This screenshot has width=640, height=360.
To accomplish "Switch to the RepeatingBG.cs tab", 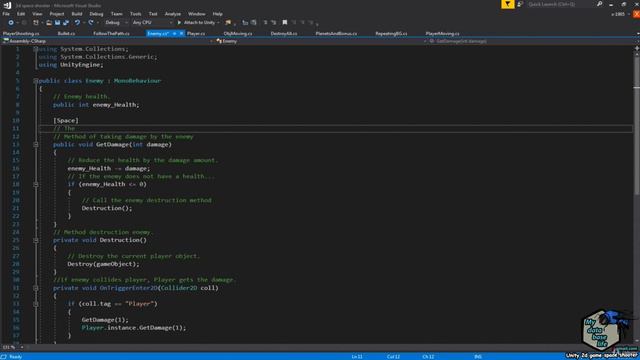I will [391, 33].
